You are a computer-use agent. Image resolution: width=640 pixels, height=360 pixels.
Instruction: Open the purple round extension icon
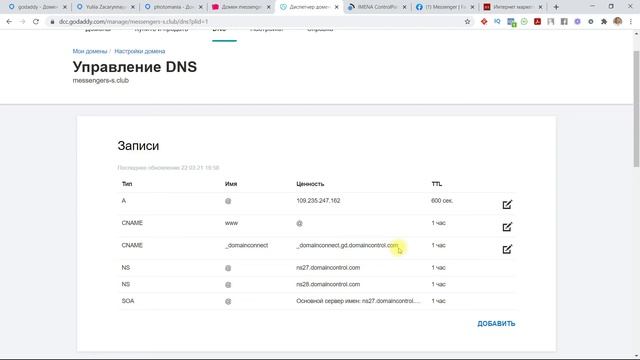pos(577,22)
